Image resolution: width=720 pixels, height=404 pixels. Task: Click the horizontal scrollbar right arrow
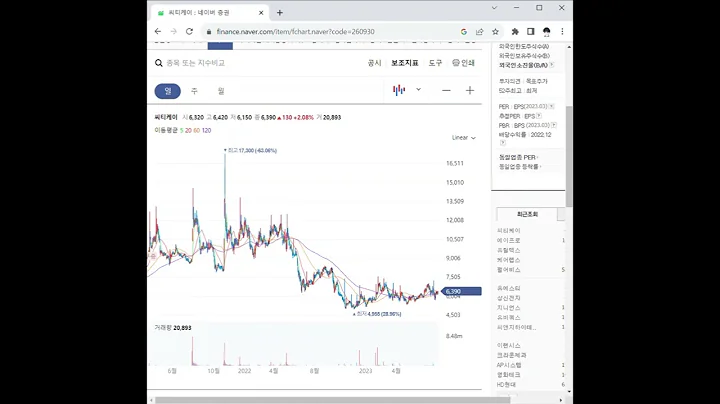tap(561, 400)
